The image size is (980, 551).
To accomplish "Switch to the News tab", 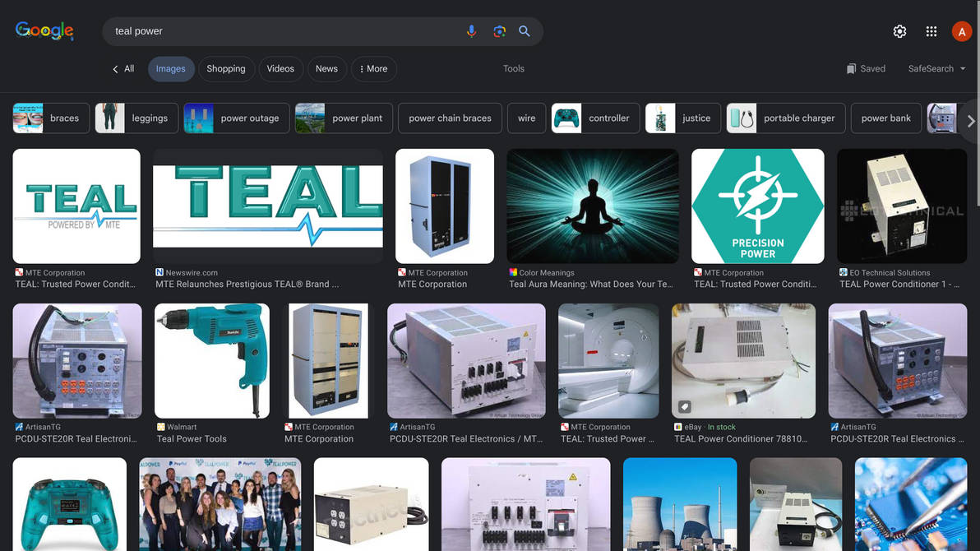I will pos(327,69).
